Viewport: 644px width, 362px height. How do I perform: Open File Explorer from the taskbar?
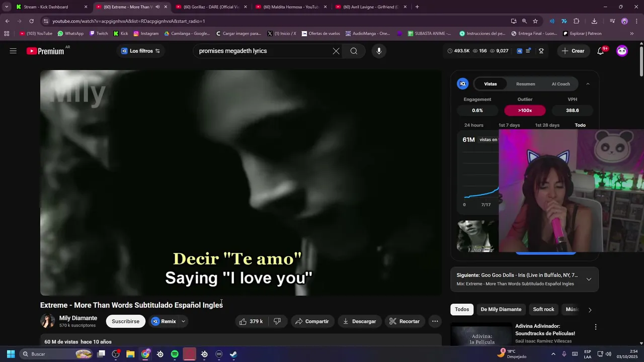point(130,354)
